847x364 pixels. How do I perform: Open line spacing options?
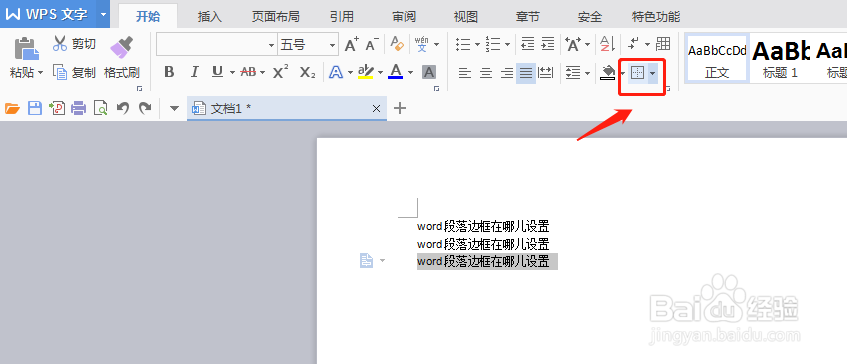tap(573, 72)
